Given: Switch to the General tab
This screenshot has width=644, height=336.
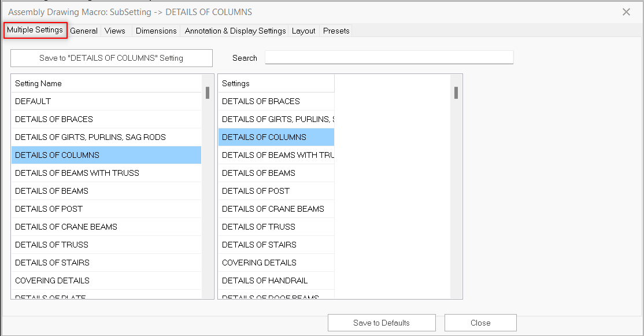Looking at the screenshot, I should (x=84, y=31).
